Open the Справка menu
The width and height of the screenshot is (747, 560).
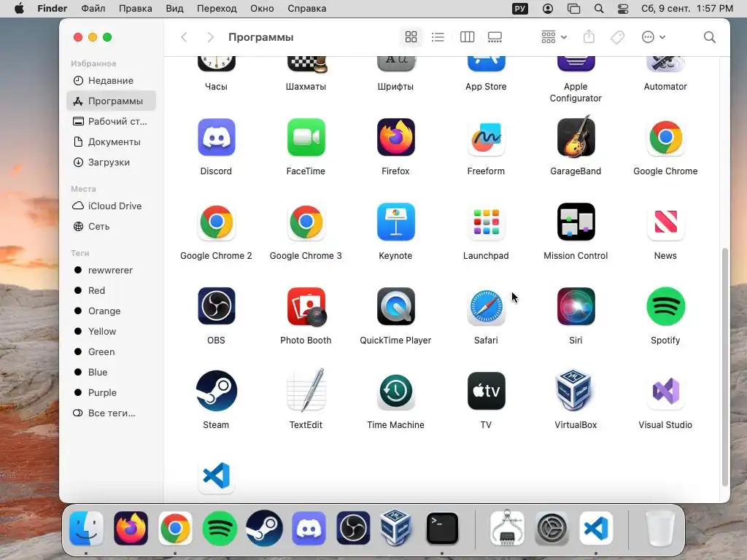(307, 9)
